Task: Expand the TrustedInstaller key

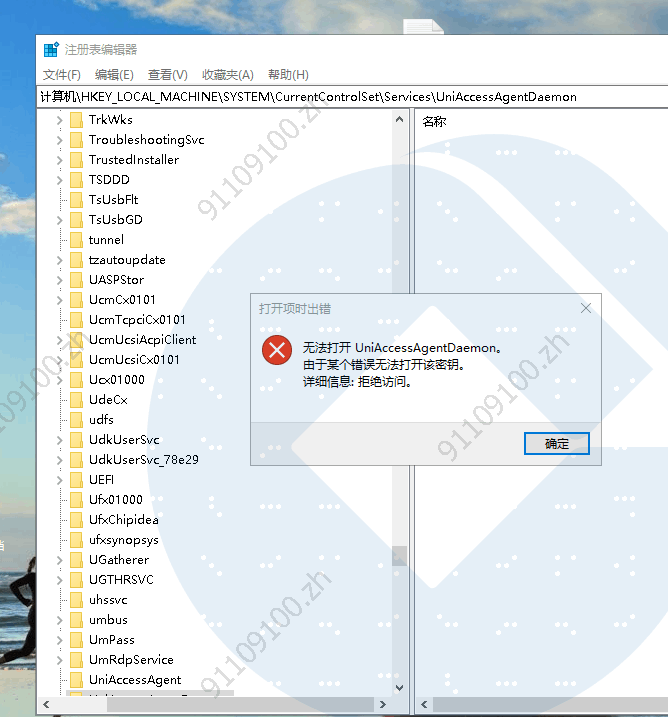Action: 59,160
